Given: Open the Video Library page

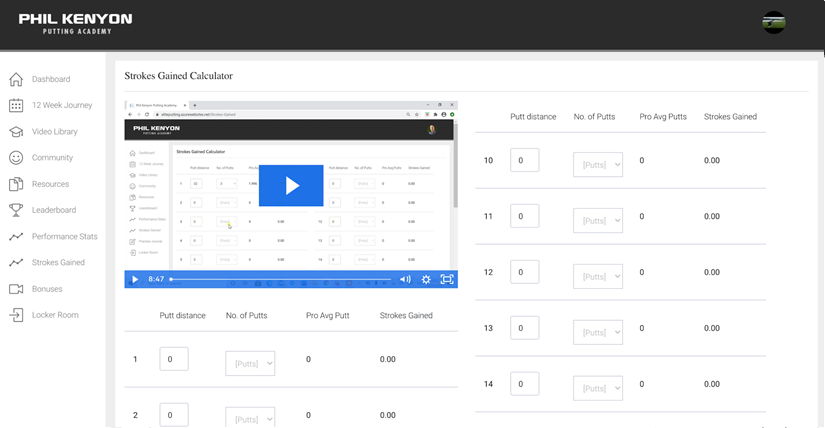Looking at the screenshot, I should coord(55,132).
